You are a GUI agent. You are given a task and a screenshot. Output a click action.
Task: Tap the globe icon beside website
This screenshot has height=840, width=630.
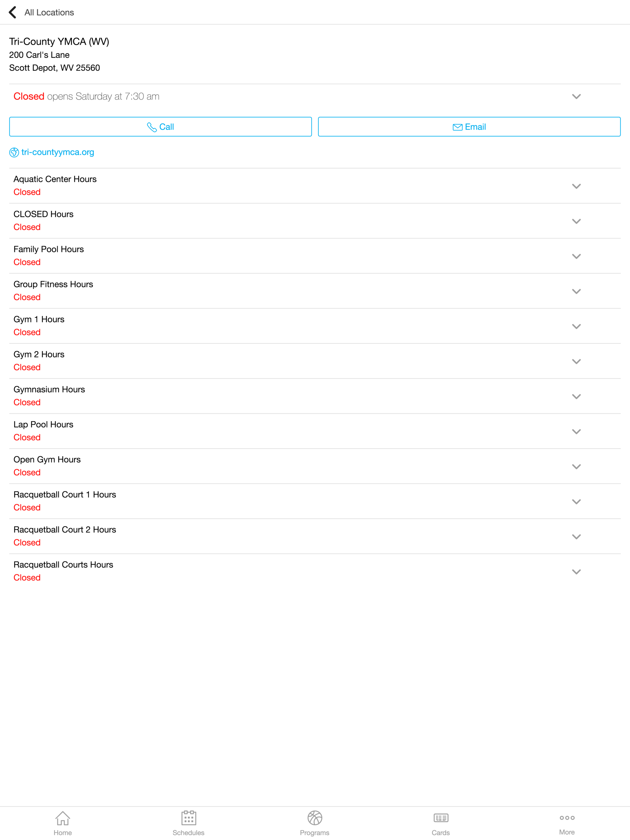(x=14, y=152)
